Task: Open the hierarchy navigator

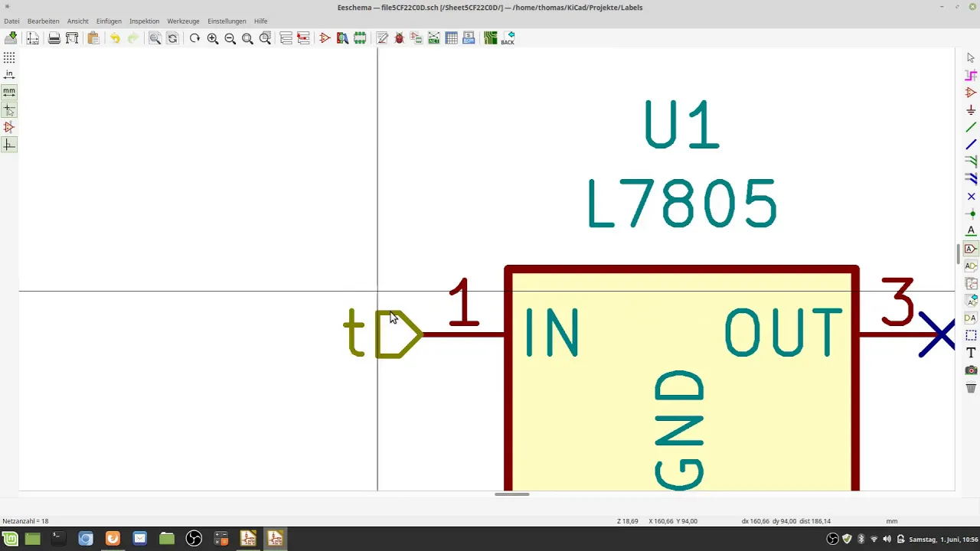Action: pyautogui.click(x=286, y=38)
